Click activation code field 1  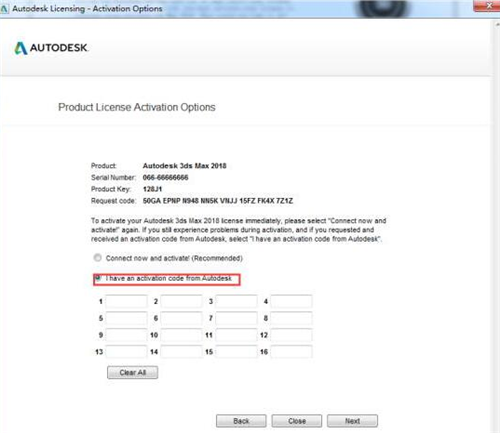pyautogui.click(x=126, y=301)
